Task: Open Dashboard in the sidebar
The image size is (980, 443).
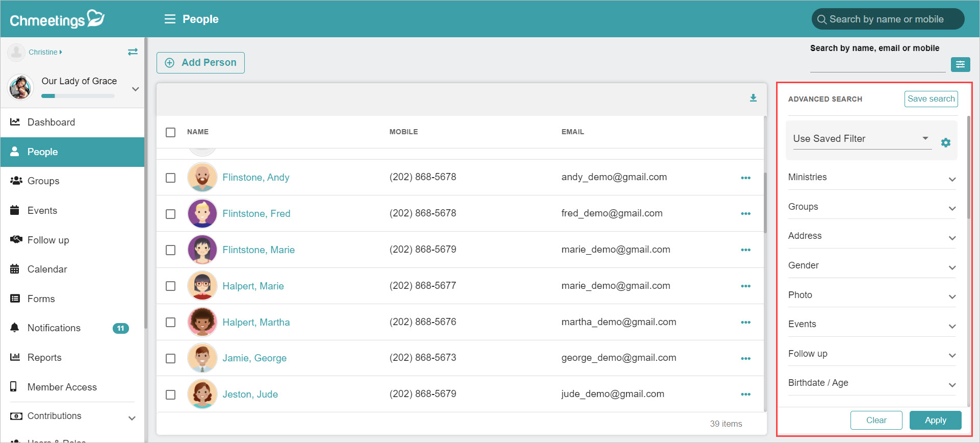Action: [x=72, y=122]
